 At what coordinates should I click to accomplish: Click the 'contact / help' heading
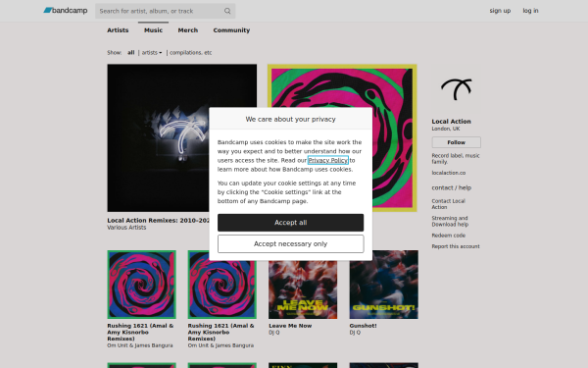click(x=452, y=187)
